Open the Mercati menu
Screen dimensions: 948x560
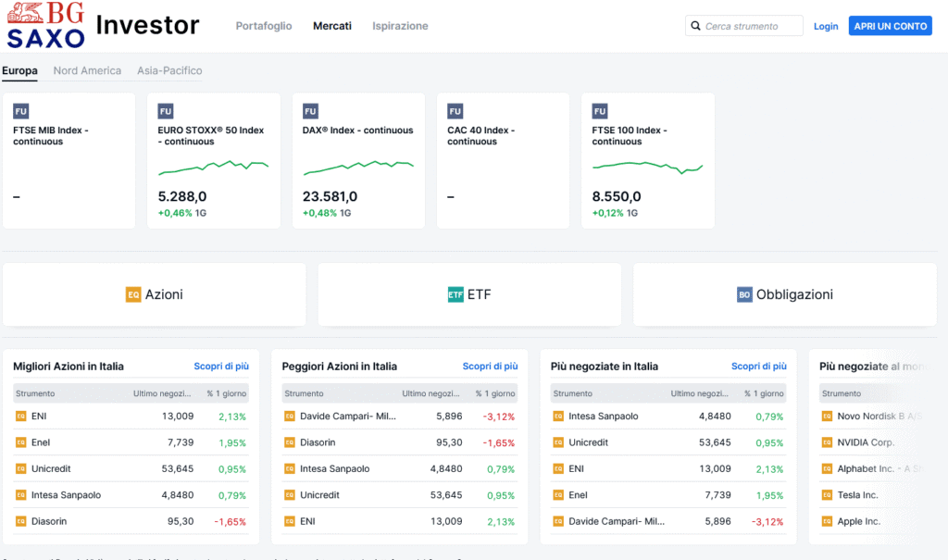332,26
